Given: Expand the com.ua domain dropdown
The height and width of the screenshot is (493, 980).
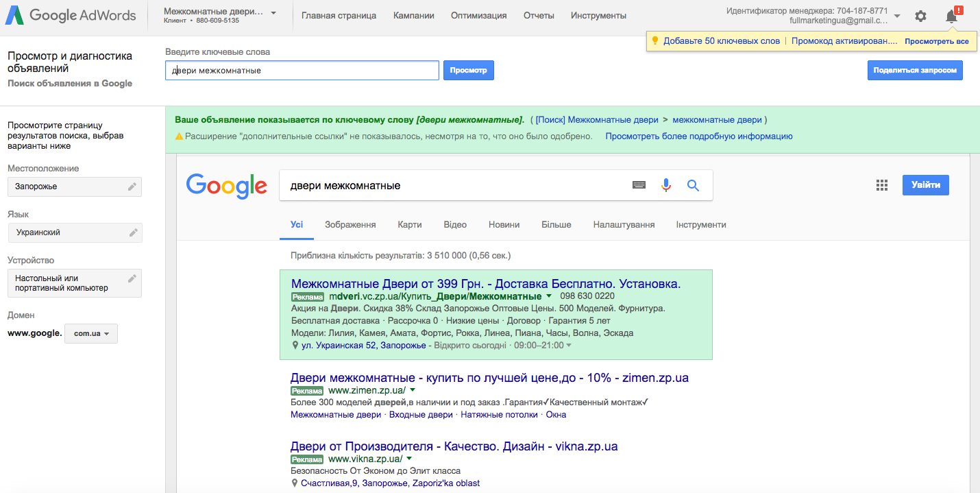Looking at the screenshot, I should tap(91, 334).
